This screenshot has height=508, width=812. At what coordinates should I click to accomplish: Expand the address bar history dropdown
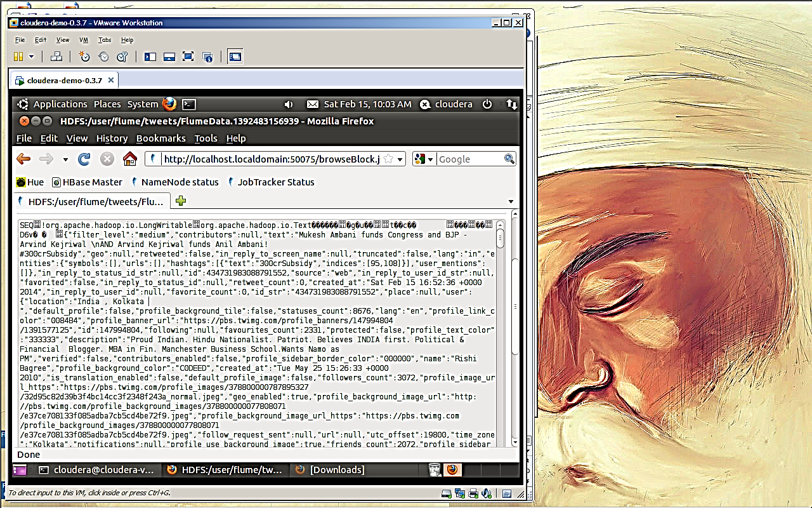pos(400,159)
